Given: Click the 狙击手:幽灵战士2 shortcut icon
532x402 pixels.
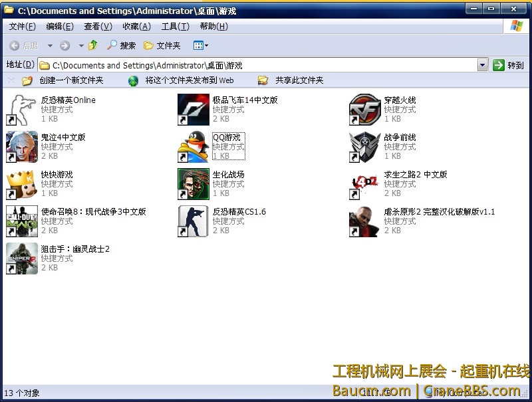Looking at the screenshot, I should 22,258.
